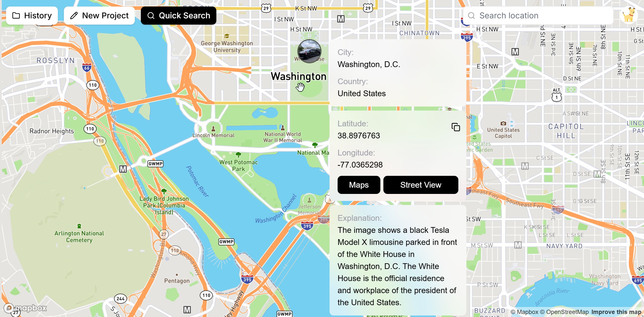The image size is (644, 317).
Task: Open location in Maps
Action: 359,185
